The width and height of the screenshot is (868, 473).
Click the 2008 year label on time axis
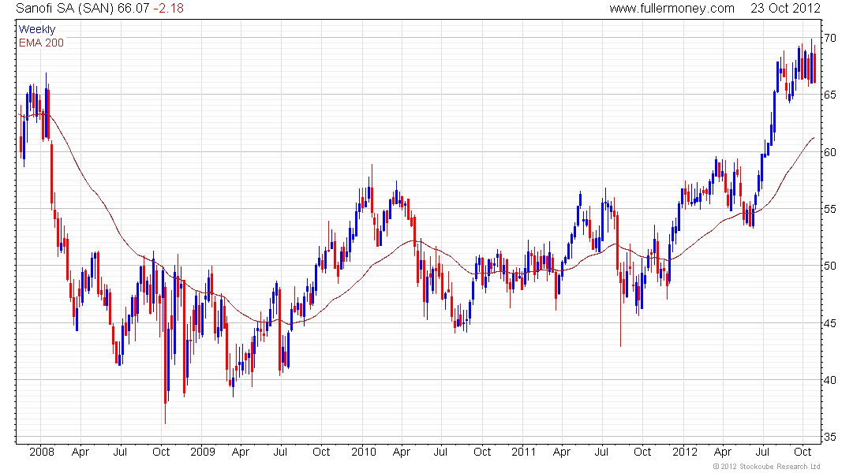point(42,452)
